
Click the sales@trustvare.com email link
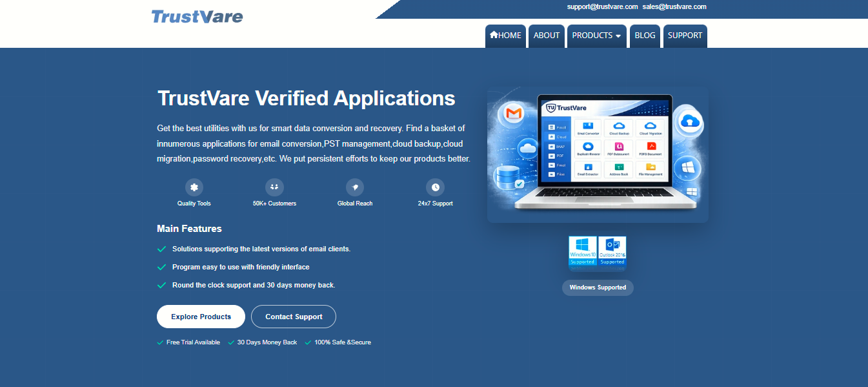pos(674,6)
